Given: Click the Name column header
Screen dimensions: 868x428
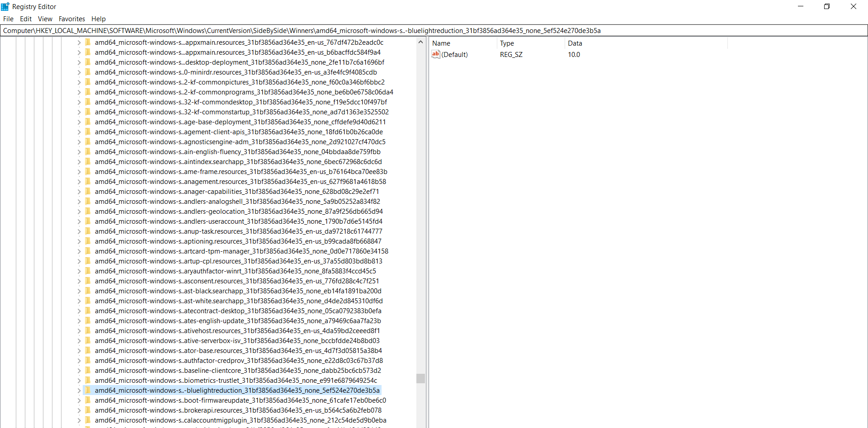Looking at the screenshot, I should point(462,43).
